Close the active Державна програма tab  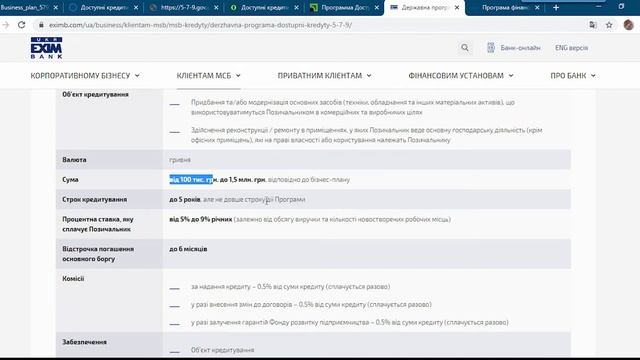[457, 7]
